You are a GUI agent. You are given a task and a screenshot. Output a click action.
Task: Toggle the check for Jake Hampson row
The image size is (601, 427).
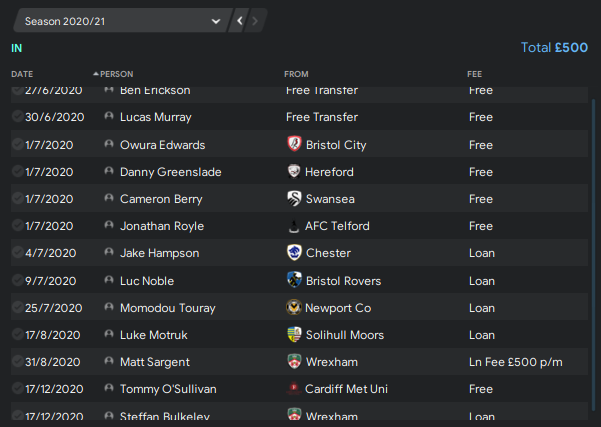pos(17,252)
